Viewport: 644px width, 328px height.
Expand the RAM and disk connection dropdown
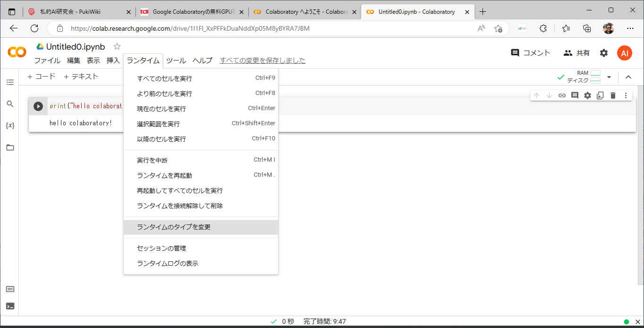[609, 77]
